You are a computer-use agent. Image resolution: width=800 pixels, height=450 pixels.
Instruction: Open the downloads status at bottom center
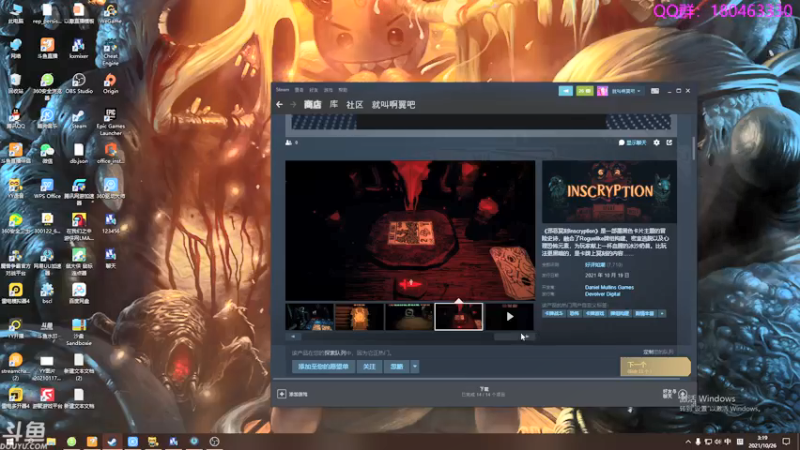pyautogui.click(x=484, y=392)
